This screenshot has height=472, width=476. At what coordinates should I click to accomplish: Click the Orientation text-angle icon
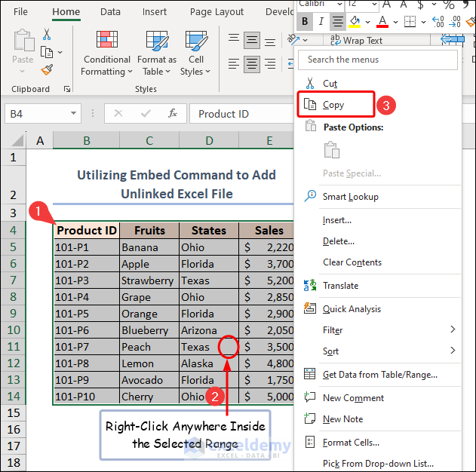293,39
